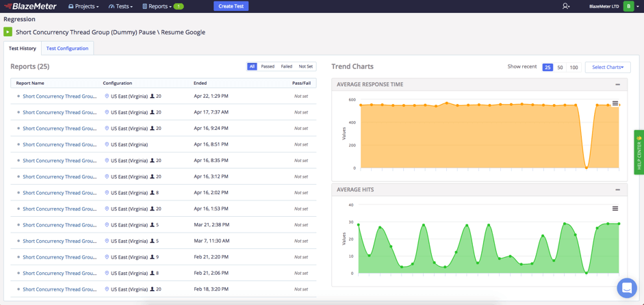Open the Tests dropdown menu
The height and width of the screenshot is (305, 644).
[x=120, y=6]
